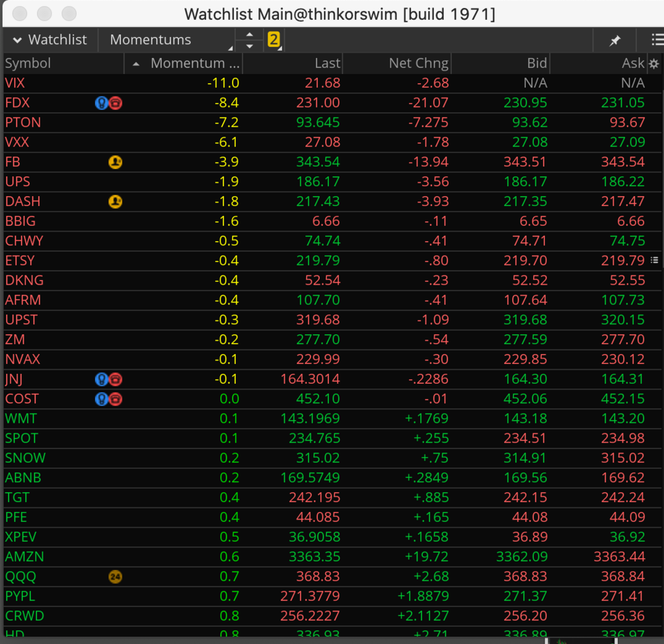Select the FDX symbol
The height and width of the screenshot is (644, 664).
17,103
